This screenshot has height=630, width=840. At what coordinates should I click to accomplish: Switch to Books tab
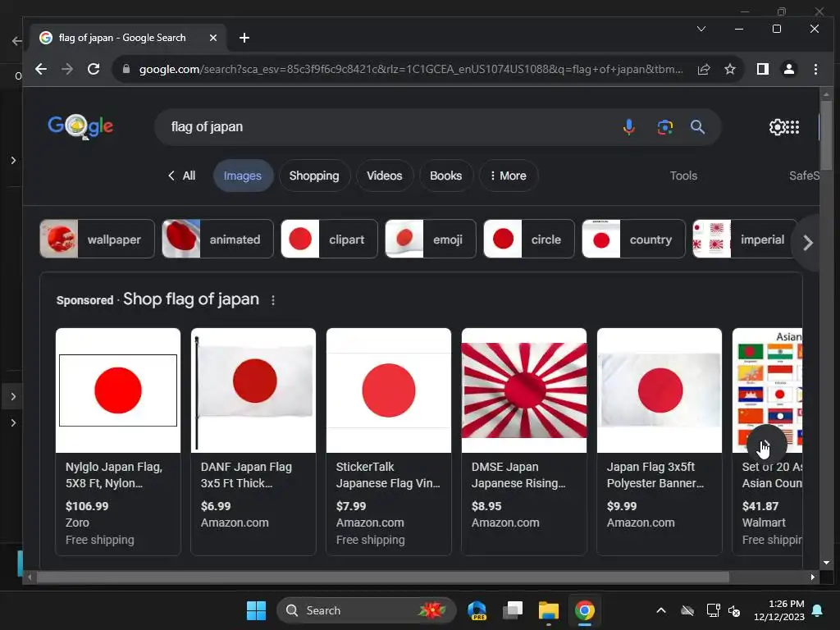click(445, 176)
